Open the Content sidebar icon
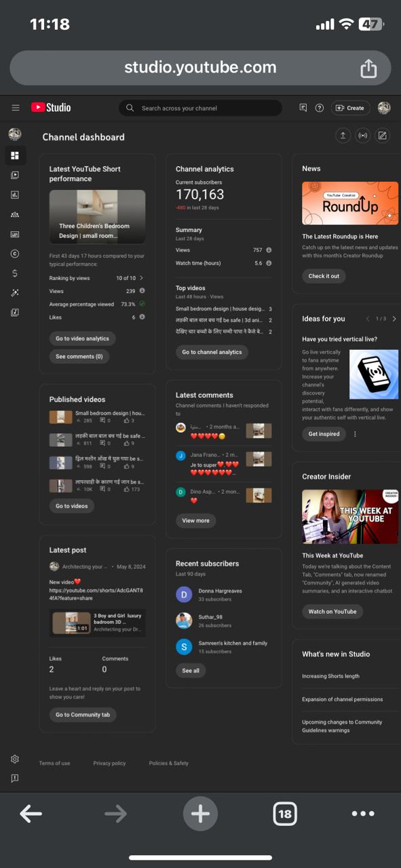Viewport: 401px width, 868px height. pyautogui.click(x=15, y=175)
